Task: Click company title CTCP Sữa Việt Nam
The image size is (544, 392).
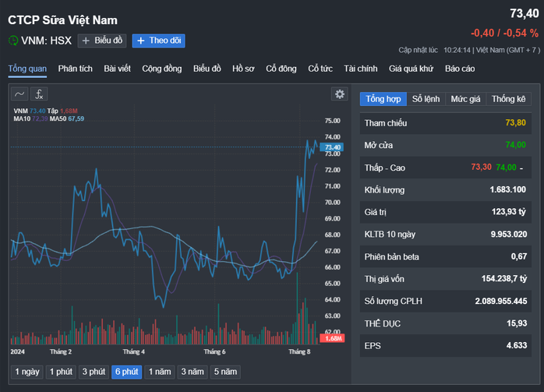Action: pyautogui.click(x=63, y=20)
